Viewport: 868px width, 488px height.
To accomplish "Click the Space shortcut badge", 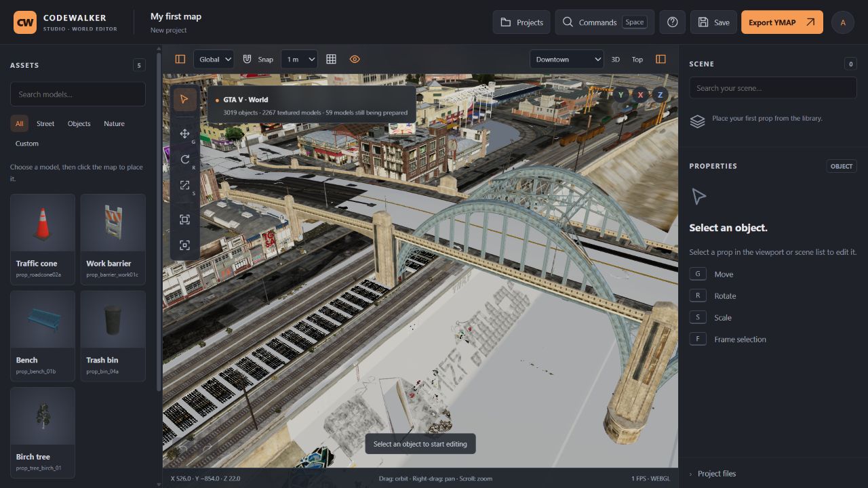I will [635, 22].
